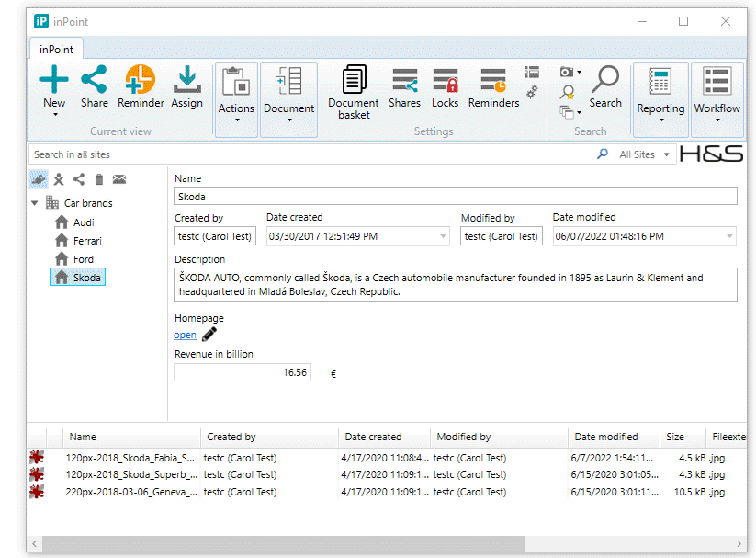The image size is (756, 558).
Task: Click the Search magnifier in ribbon
Action: pyautogui.click(x=605, y=79)
